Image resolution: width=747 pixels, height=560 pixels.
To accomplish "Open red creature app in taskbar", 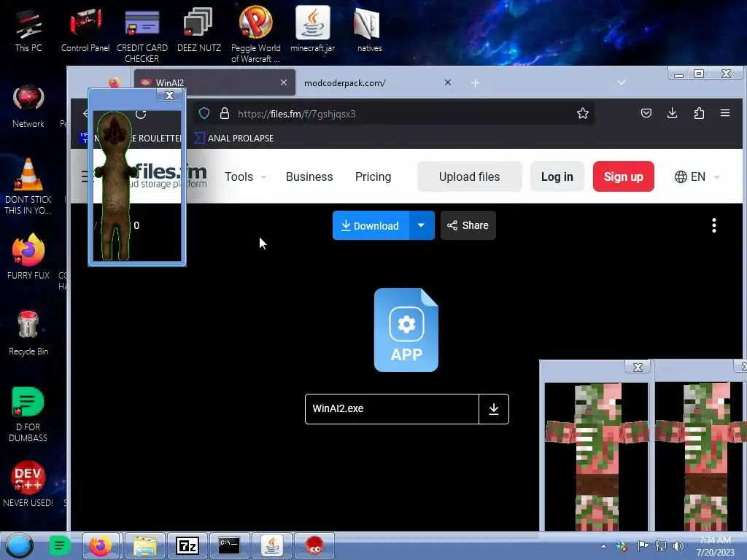I will [314, 545].
